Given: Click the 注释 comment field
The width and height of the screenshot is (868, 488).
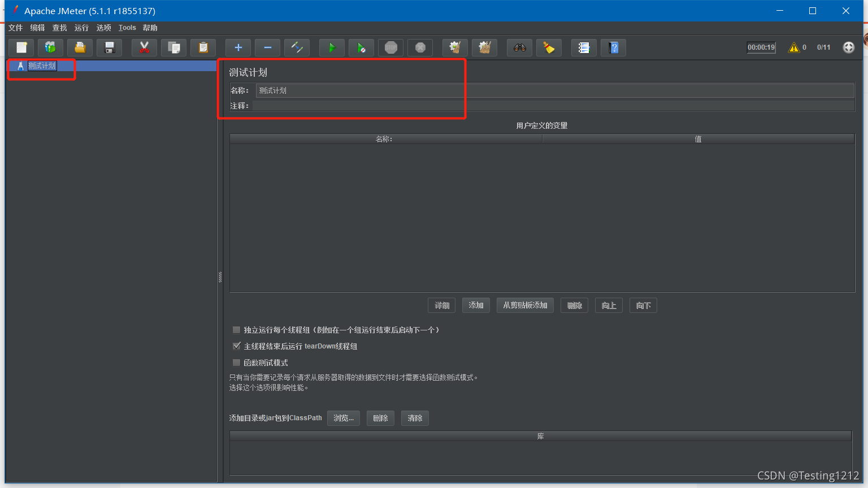Looking at the screenshot, I should pos(553,106).
